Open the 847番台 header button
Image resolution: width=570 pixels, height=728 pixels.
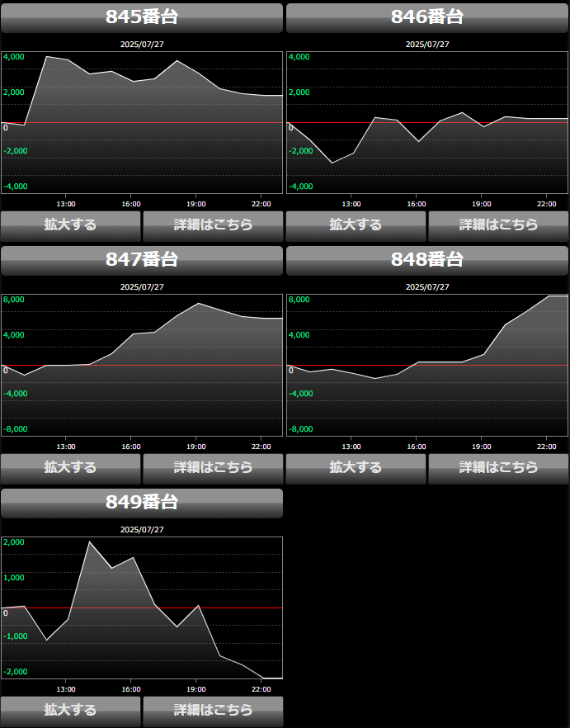pos(142,261)
